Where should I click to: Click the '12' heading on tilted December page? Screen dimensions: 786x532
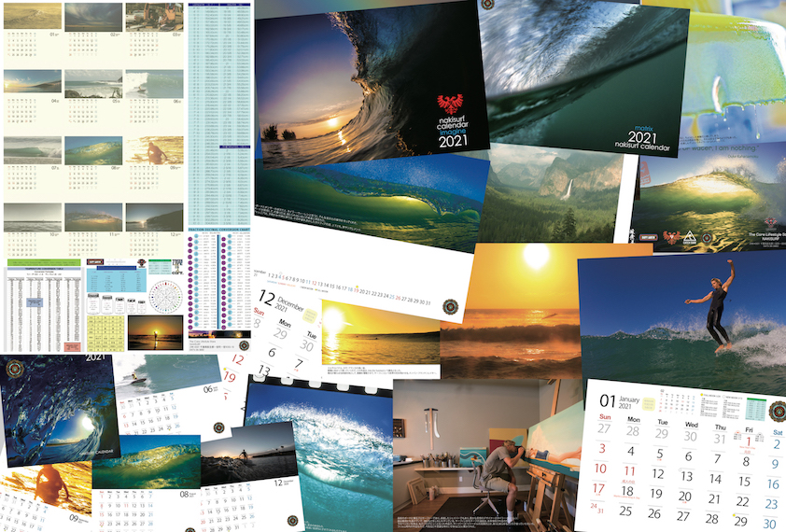coord(267,299)
